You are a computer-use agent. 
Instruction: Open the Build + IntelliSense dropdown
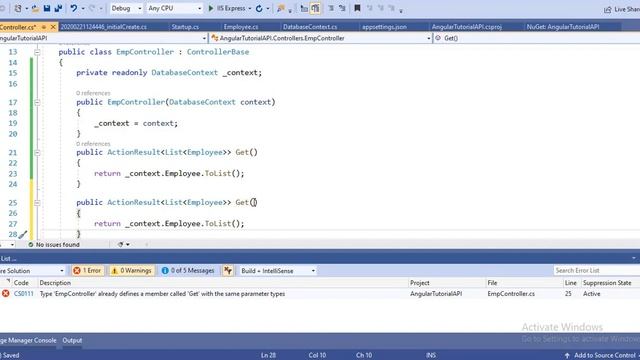tap(278, 271)
